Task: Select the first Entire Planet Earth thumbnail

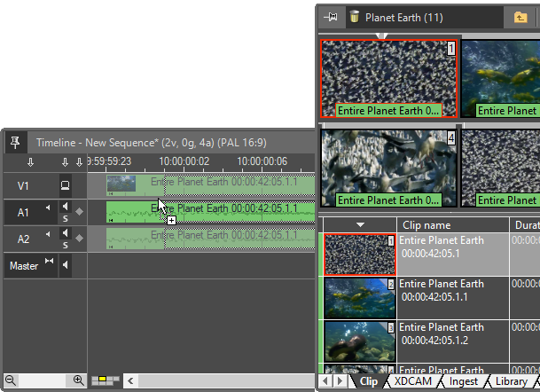Action: point(388,77)
